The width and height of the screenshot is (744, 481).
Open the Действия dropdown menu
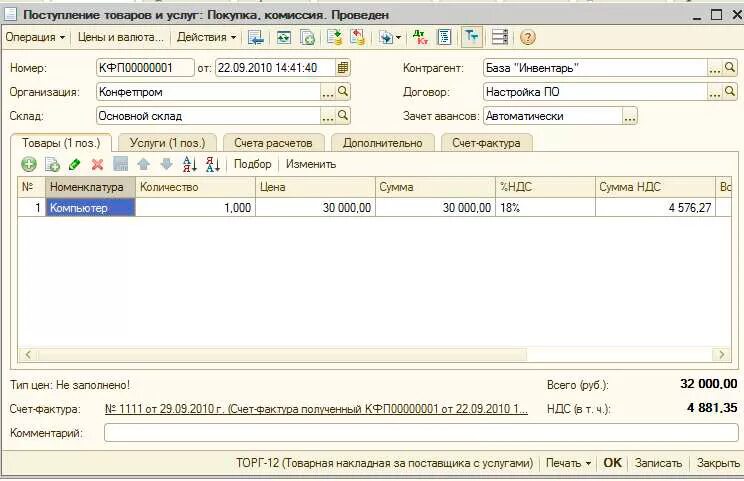coord(206,37)
